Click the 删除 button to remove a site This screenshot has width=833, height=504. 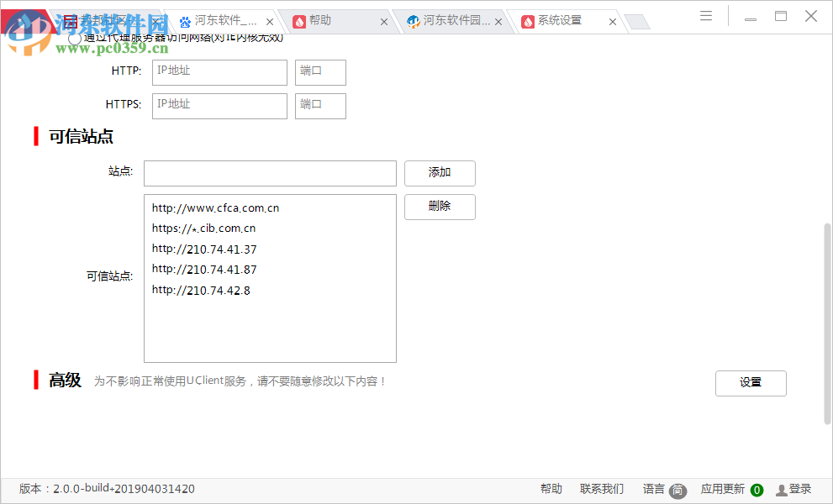click(x=440, y=207)
